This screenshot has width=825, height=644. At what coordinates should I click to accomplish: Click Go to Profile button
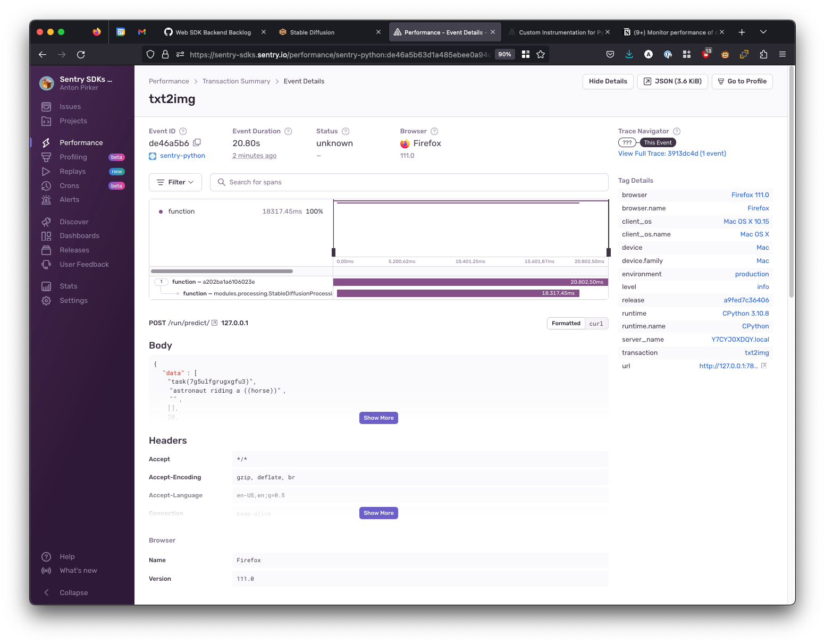point(742,81)
